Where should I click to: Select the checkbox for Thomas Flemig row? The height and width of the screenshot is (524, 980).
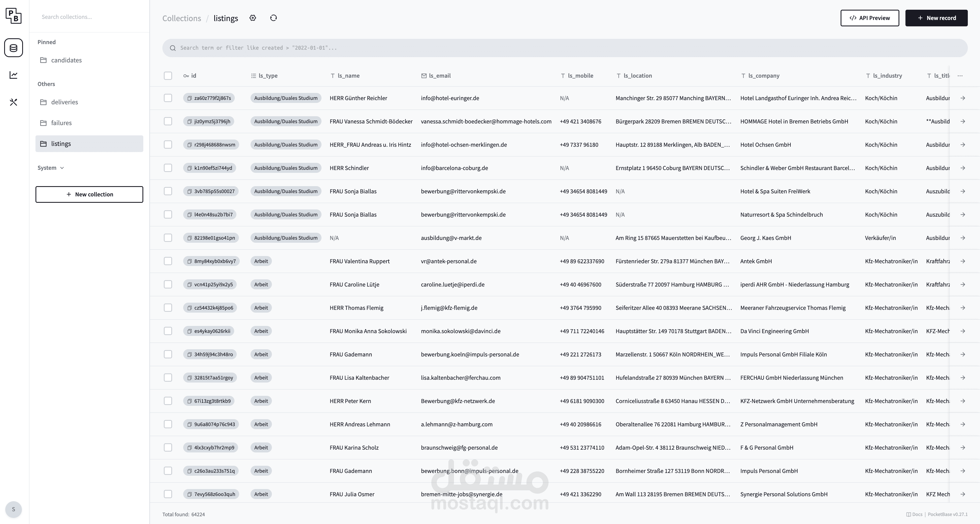click(x=168, y=307)
